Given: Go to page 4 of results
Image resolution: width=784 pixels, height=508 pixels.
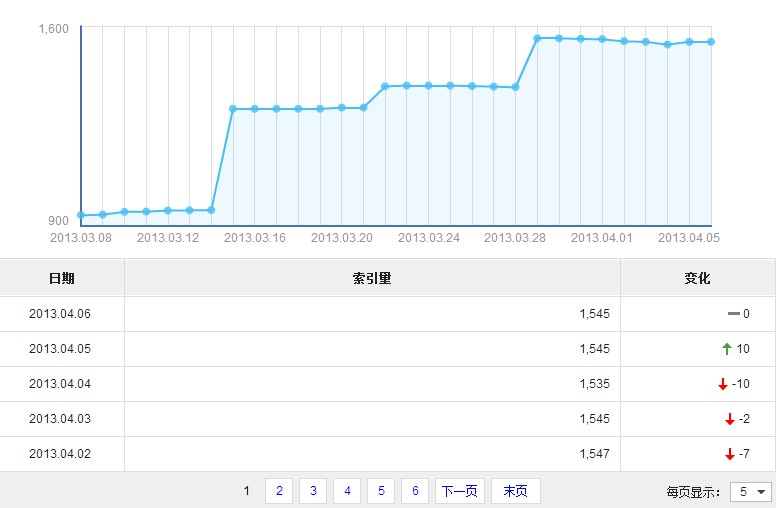Looking at the screenshot, I should pyautogui.click(x=347, y=491).
